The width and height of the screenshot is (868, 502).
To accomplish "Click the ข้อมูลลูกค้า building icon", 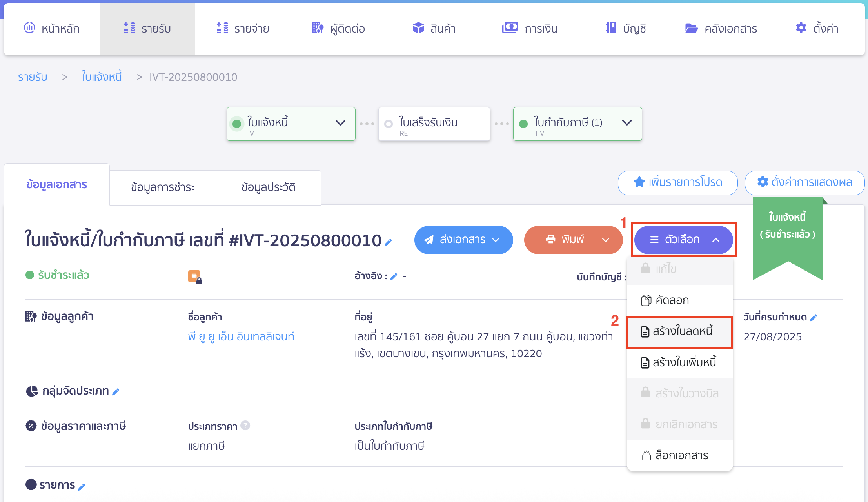I will point(31,316).
